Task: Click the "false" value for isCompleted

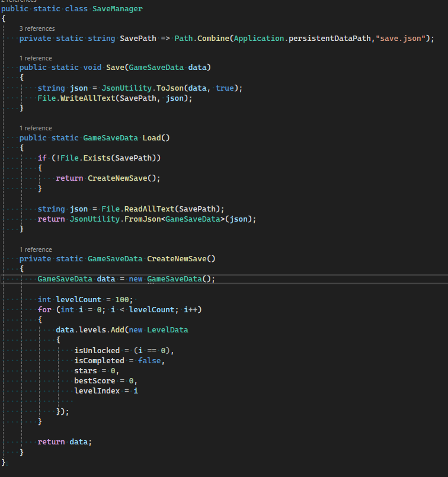Action: [x=149, y=360]
